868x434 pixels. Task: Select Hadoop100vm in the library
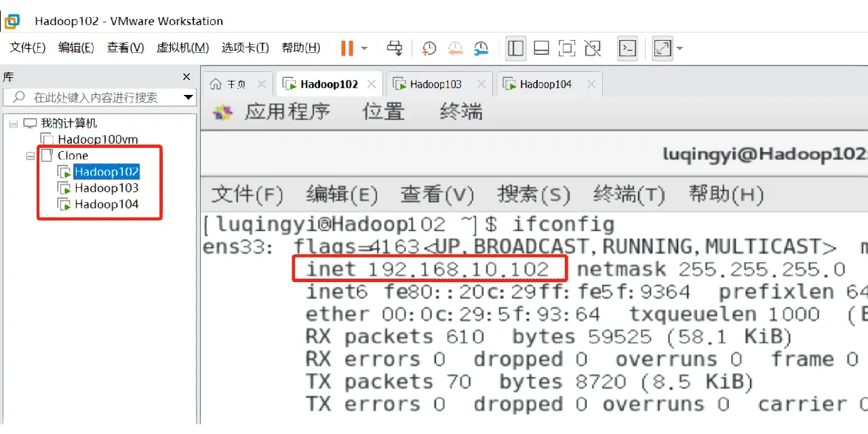[x=98, y=140]
